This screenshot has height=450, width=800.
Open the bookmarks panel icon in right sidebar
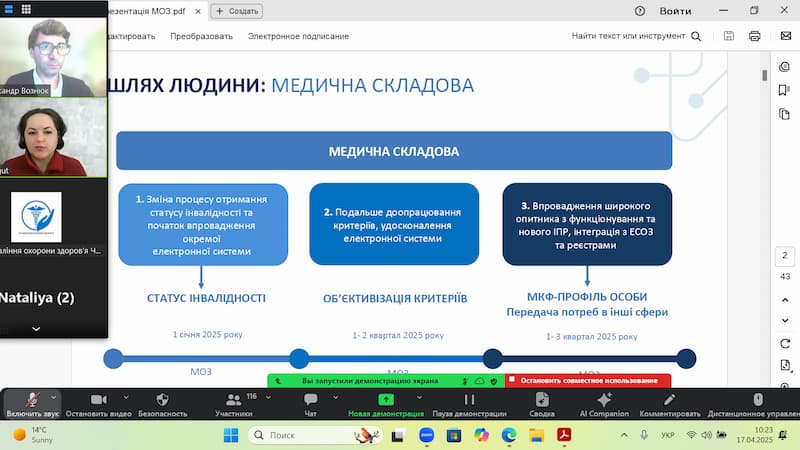pyautogui.click(x=784, y=90)
